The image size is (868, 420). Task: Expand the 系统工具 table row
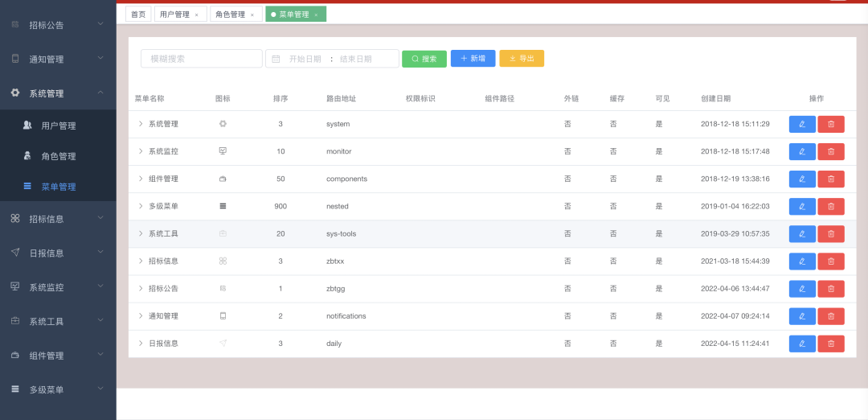click(x=141, y=233)
